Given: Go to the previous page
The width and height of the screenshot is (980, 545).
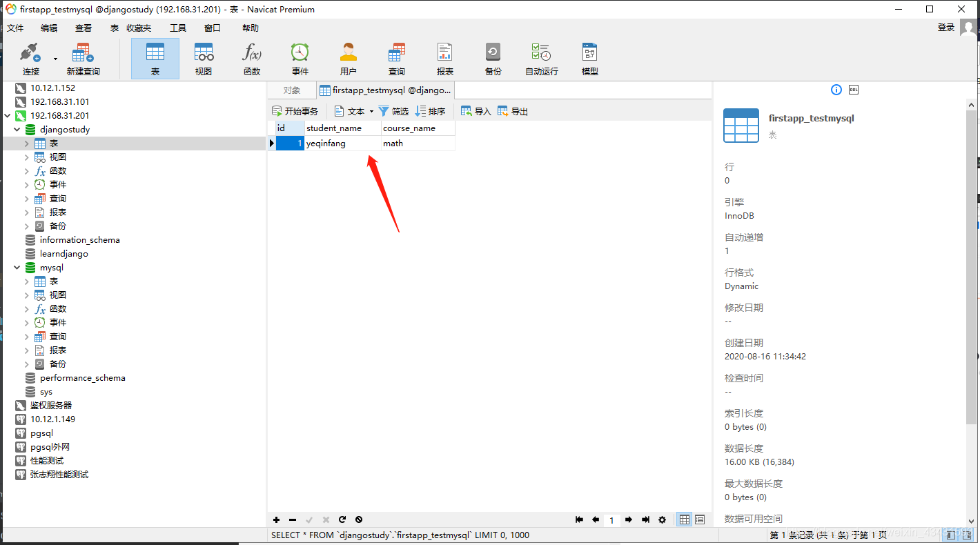Looking at the screenshot, I should coord(596,519).
